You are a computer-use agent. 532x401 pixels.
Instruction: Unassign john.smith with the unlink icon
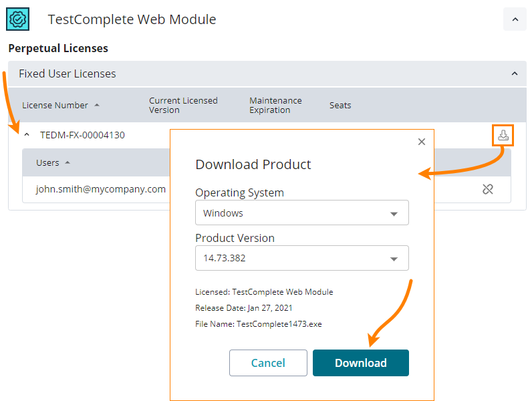click(x=488, y=189)
